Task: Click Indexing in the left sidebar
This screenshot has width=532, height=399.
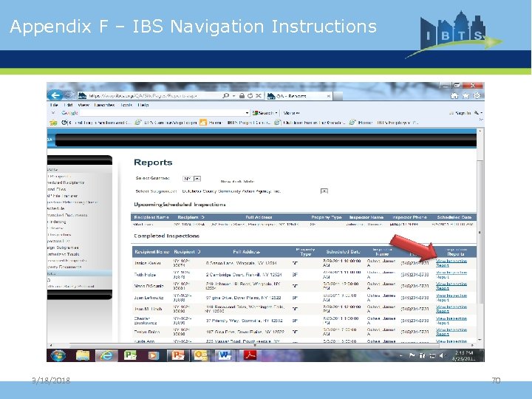Action: 57,222
